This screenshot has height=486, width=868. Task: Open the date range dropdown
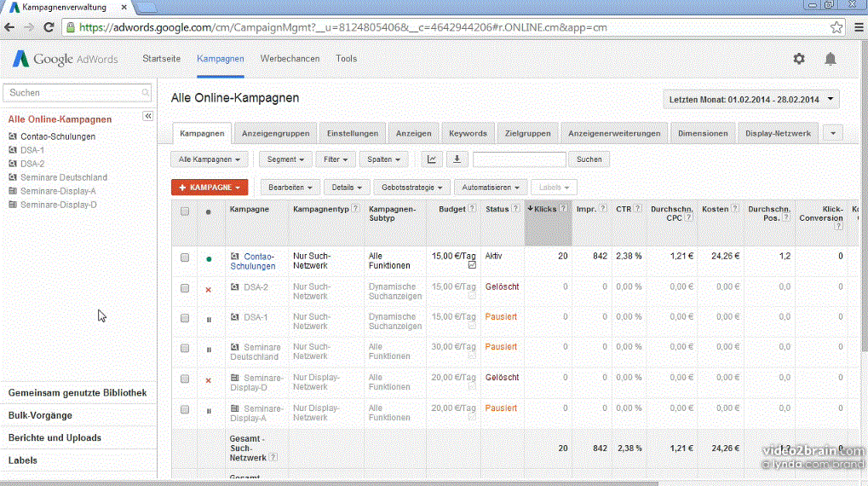tap(751, 99)
